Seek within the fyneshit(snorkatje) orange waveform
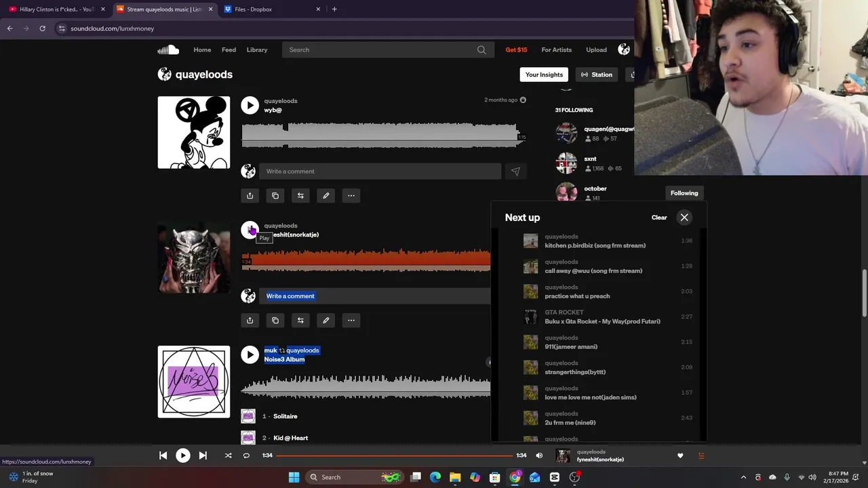The image size is (868, 488). click(x=366, y=260)
